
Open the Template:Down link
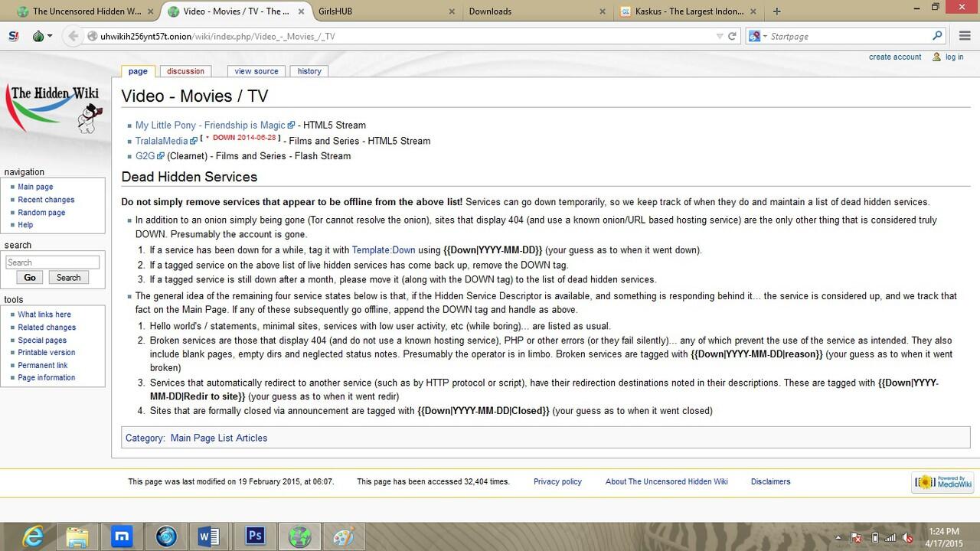(384, 250)
